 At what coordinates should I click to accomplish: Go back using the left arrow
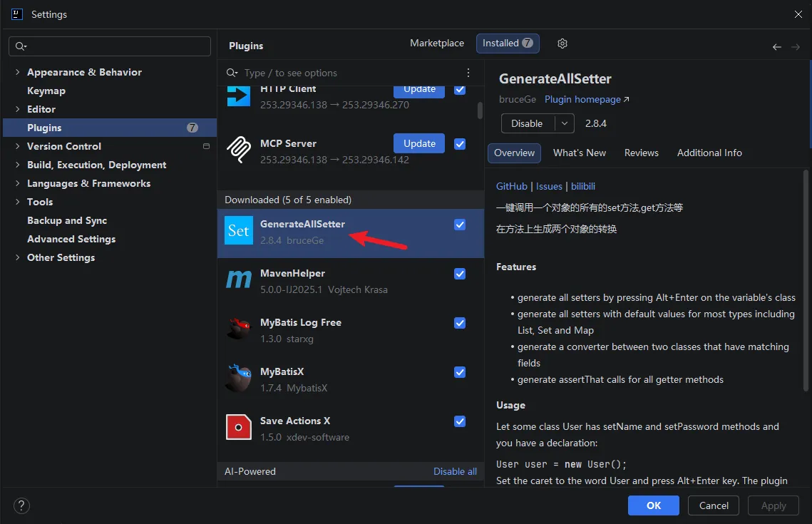coord(777,47)
